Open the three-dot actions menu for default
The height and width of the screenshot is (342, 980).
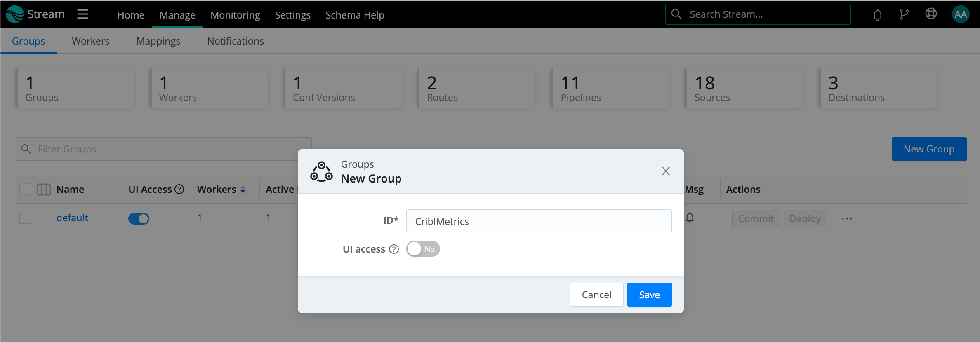[x=847, y=218]
